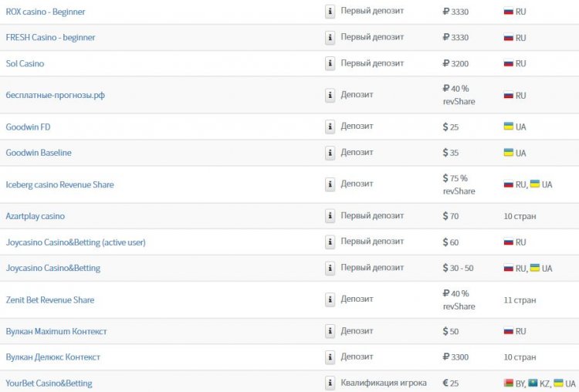Viewport: 579px width, 392px height.
Task: Show info for Zenit Bet Revenue Share
Action: pos(330,299)
